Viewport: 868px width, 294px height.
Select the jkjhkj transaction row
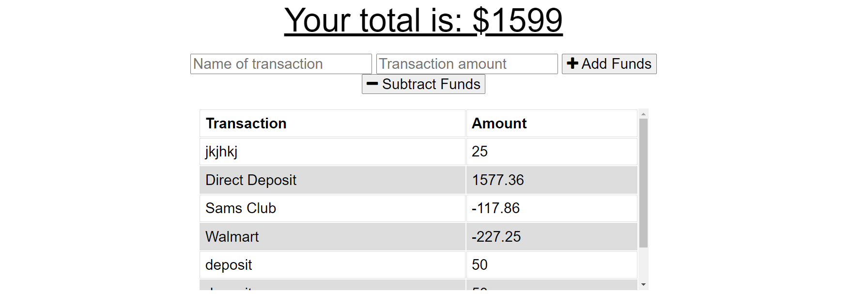332,151
